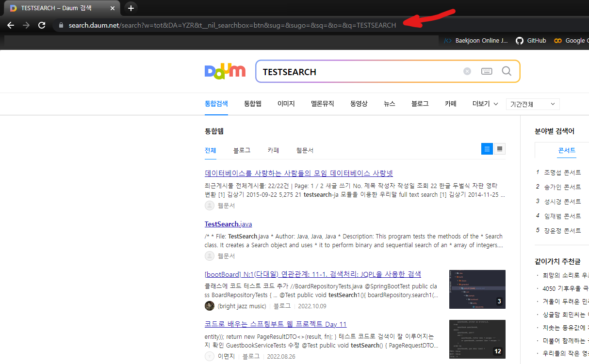Screen dimensions: 589x364
Task: Open the bootBoard N:1 result link
Action: click(313, 274)
